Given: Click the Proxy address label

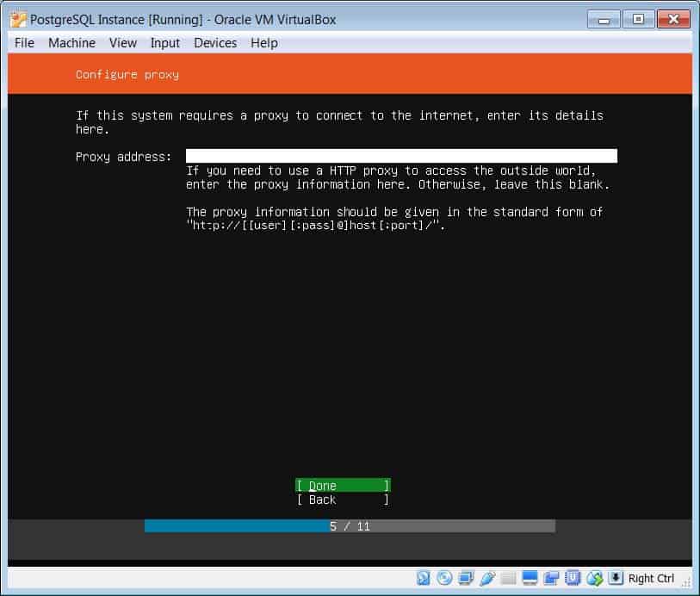Looking at the screenshot, I should pyautogui.click(x=124, y=157).
